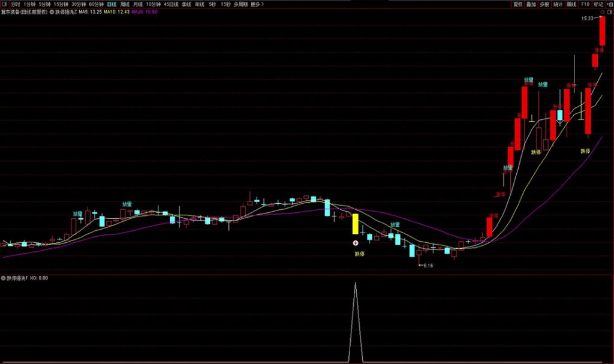The height and width of the screenshot is (364, 614).
Task: Click the diamond icon below the top-right toolbar
Action: coord(601,11)
